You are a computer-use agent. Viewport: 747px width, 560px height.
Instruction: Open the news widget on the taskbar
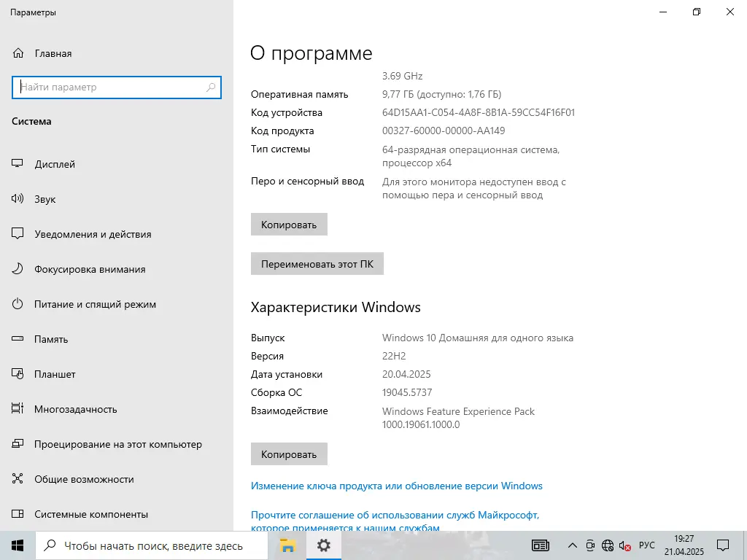541,545
